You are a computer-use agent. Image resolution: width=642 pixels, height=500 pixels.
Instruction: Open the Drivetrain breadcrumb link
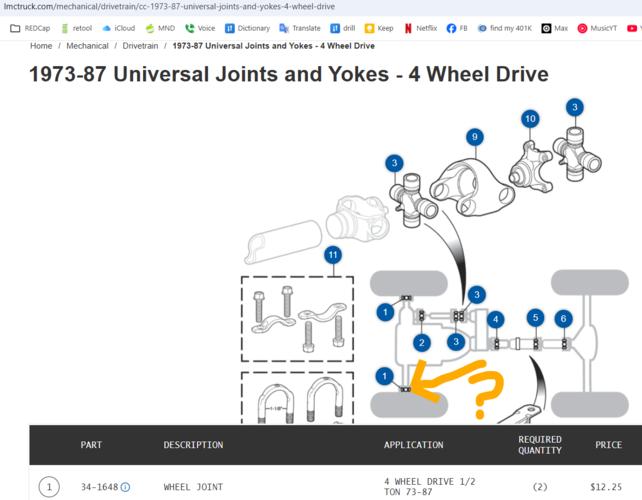pyautogui.click(x=141, y=46)
